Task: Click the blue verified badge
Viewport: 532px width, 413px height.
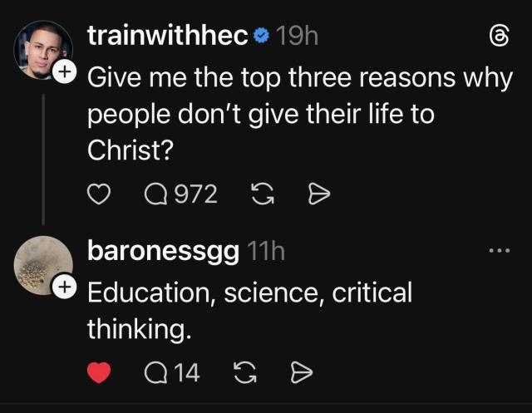Action: (261, 37)
